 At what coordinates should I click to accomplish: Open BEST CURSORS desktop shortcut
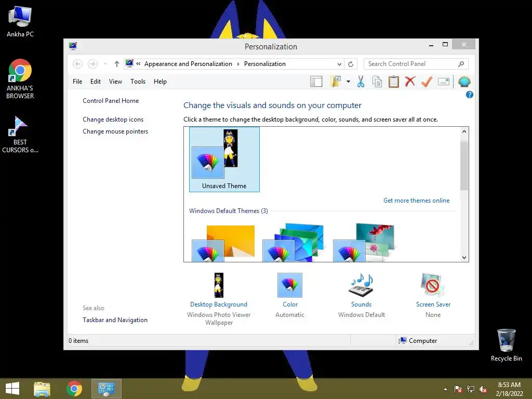tap(20, 135)
